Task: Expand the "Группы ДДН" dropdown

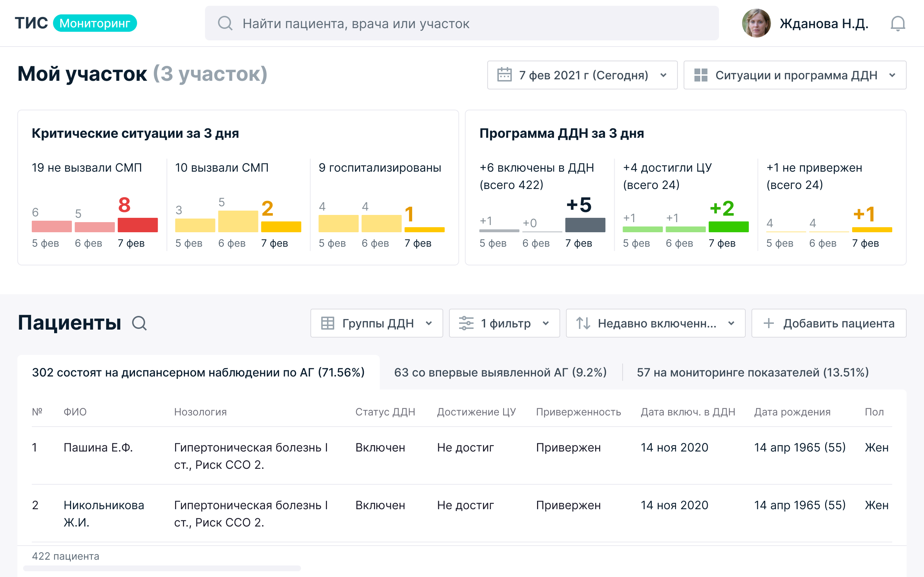Action: click(x=430, y=323)
